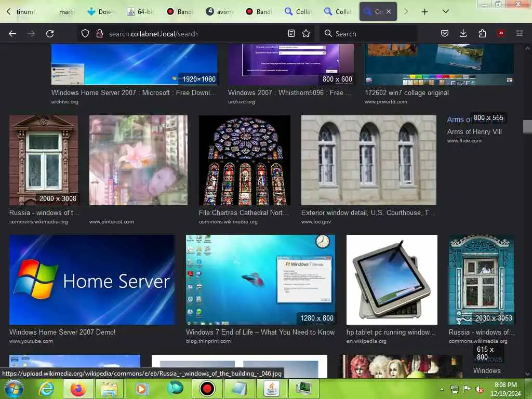Open the Chartres Cathedral stained glass thumbnail

(245, 160)
